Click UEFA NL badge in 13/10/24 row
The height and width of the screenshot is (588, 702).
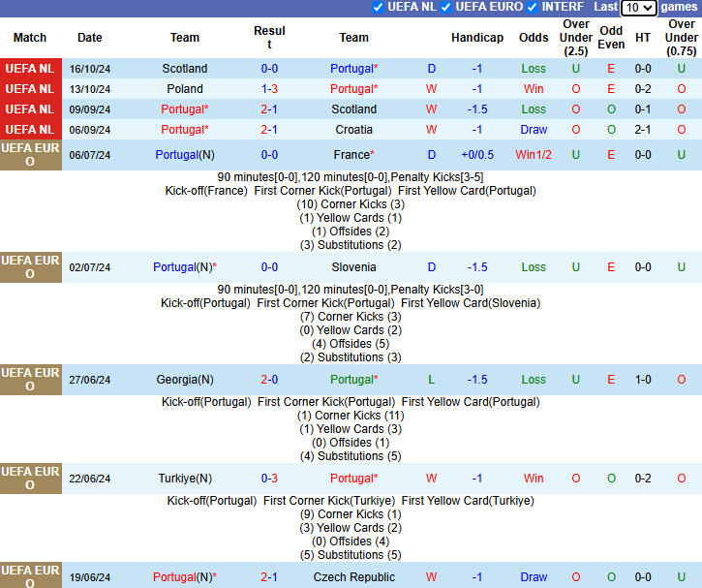30,89
